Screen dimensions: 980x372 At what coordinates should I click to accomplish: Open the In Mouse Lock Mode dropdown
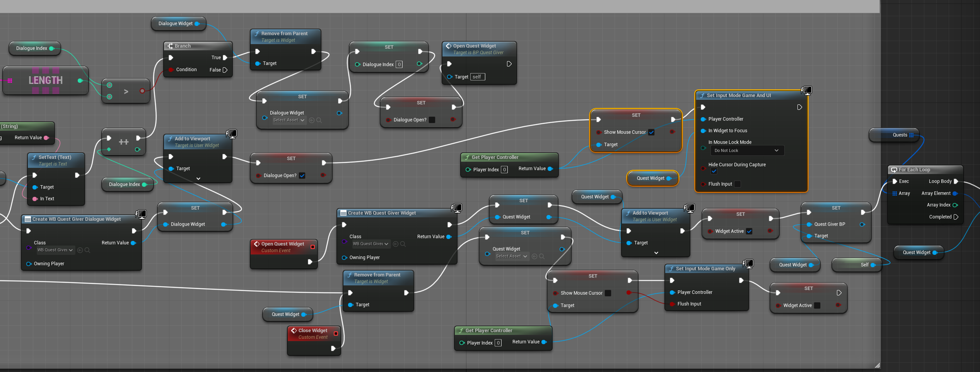tap(747, 150)
